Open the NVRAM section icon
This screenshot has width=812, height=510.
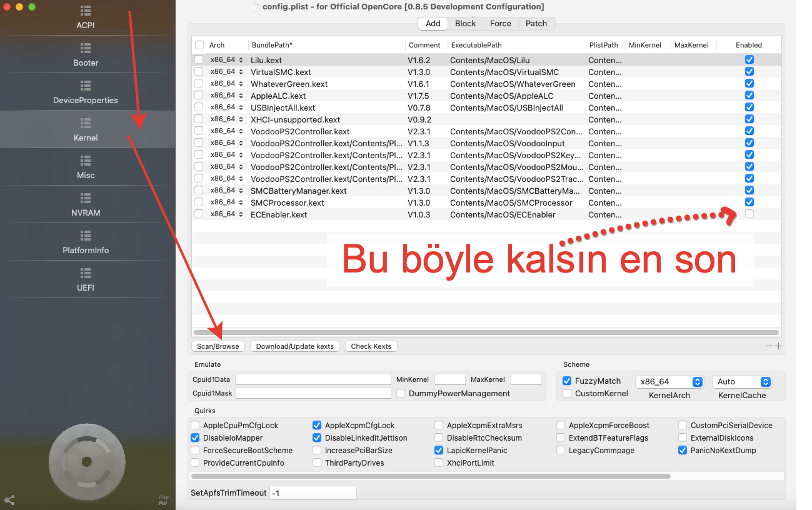[86, 198]
